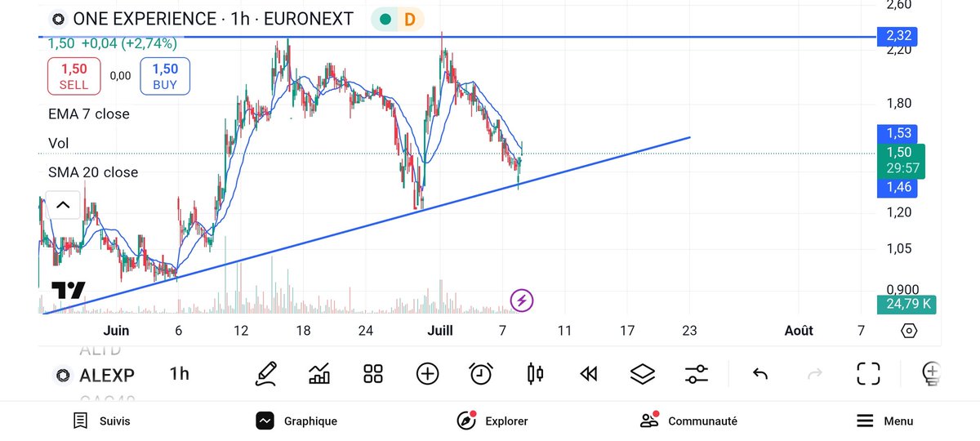Open the lightbulb ideas icon
Image resolution: width=980 pixels, height=441 pixels.
pyautogui.click(x=931, y=374)
